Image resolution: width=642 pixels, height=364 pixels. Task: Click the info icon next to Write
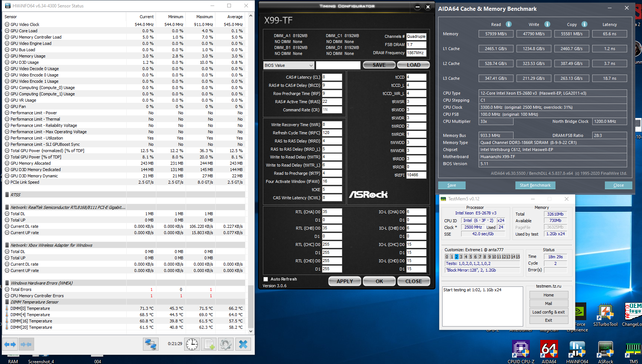(547, 24)
